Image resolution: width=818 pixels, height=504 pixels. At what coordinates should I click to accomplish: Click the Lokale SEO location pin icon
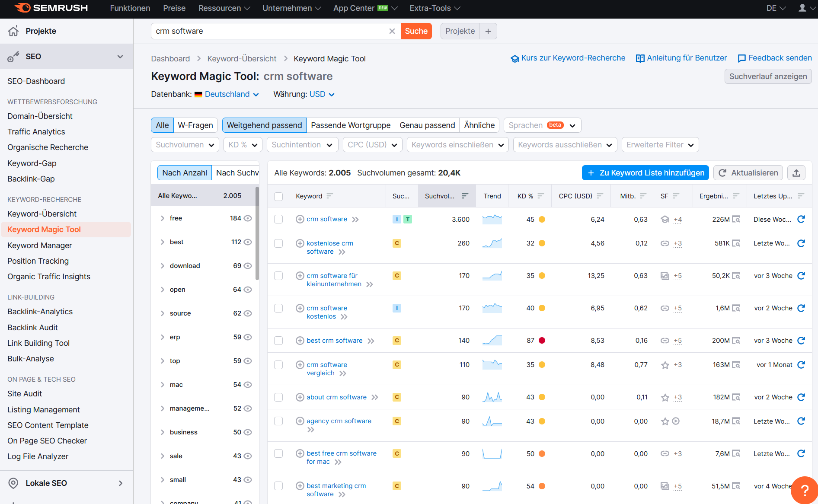coord(13,483)
